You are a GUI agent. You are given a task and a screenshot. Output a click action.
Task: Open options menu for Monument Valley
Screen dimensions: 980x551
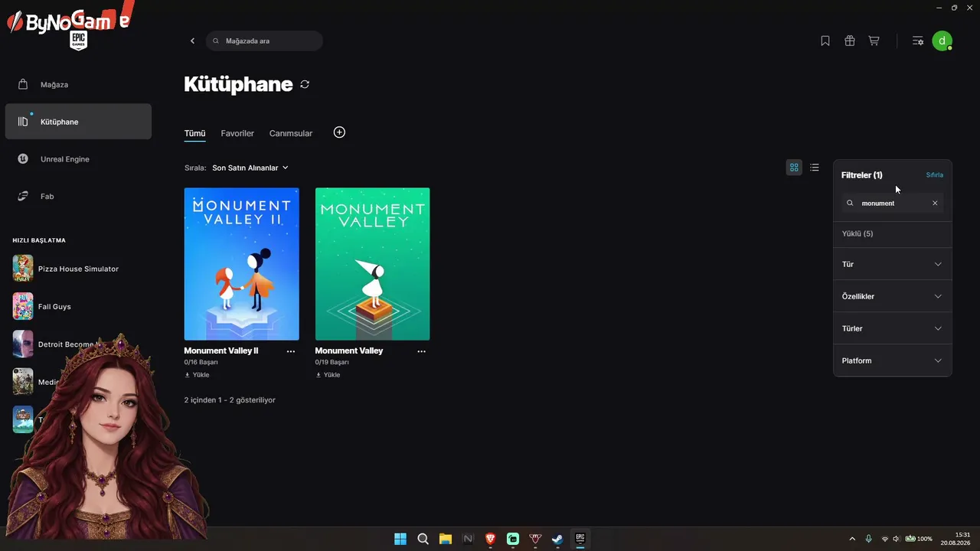pos(422,351)
